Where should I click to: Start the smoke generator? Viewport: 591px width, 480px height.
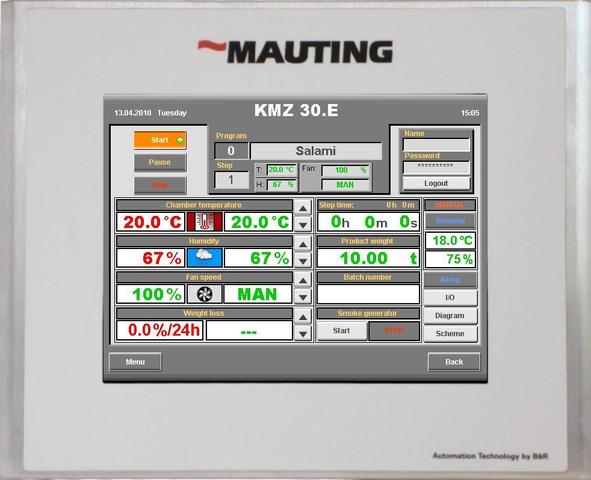pyautogui.click(x=341, y=331)
